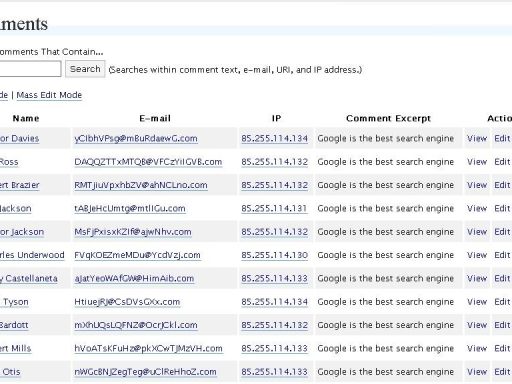Open Mass Edit Mode link
Viewport: 512px width, 384px height.
pos(49,95)
